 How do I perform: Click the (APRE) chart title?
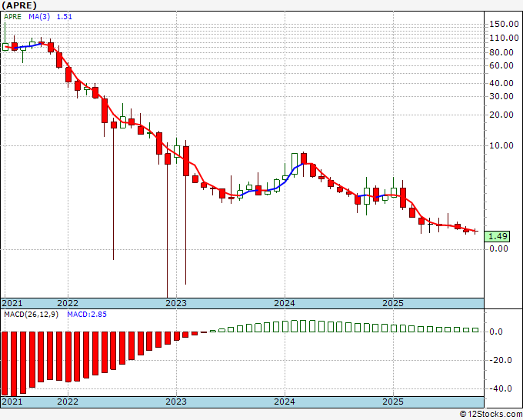coord(19,5)
